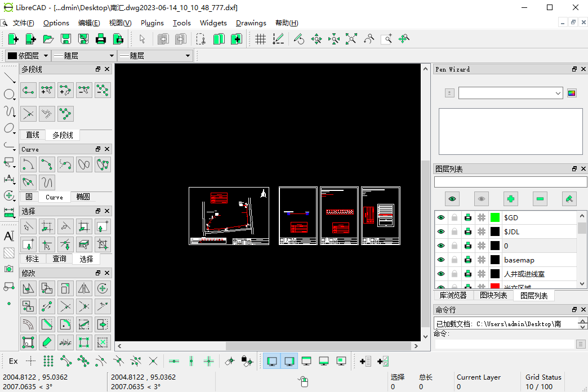Click the Show all layers eye button
This screenshot has height=392, width=588.
(x=452, y=199)
